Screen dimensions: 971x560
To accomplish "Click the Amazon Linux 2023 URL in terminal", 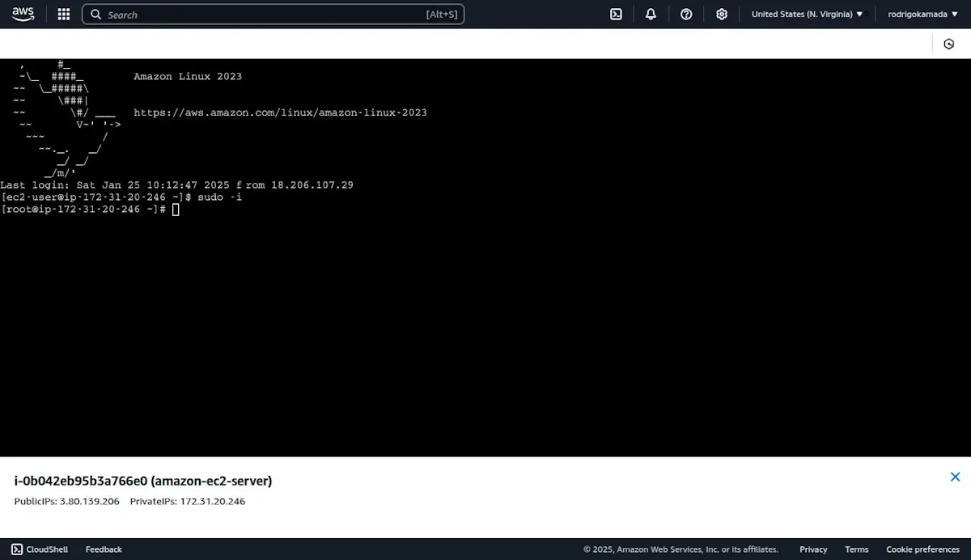I will [280, 112].
